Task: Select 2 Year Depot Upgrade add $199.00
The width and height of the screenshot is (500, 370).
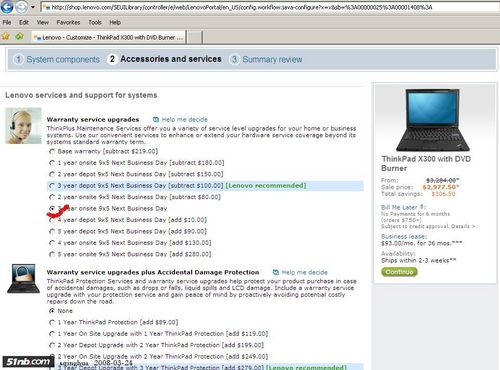Action: pyautogui.click(x=52, y=345)
